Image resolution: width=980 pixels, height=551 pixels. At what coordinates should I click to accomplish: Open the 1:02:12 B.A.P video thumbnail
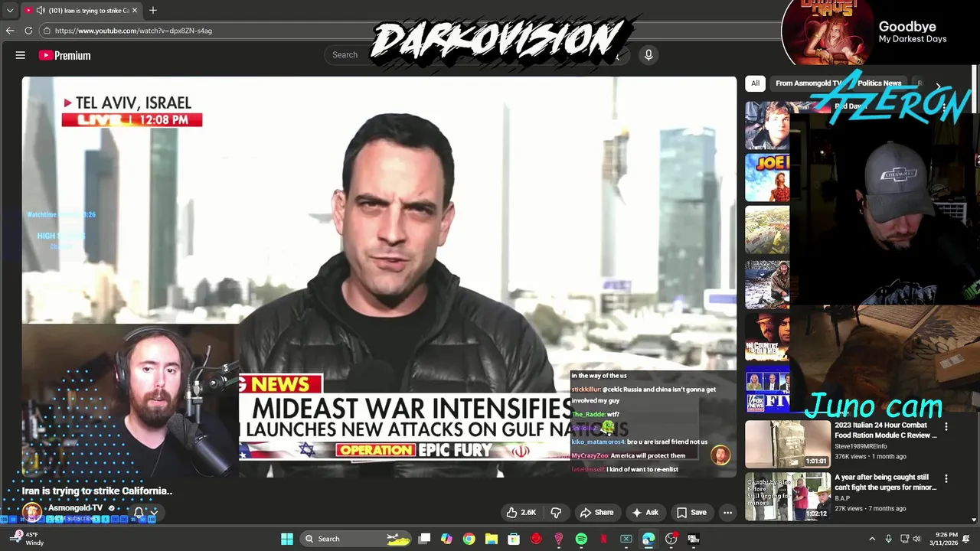coord(788,496)
